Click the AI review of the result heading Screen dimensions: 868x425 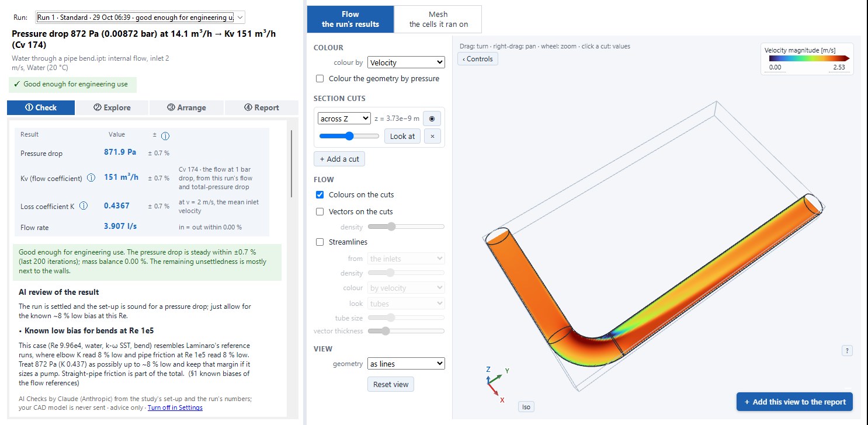click(59, 292)
